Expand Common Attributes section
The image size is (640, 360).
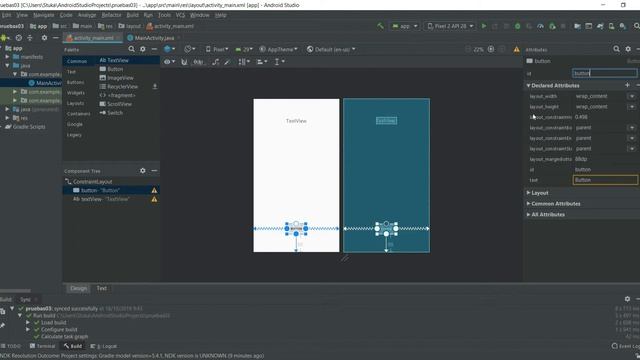[528, 203]
